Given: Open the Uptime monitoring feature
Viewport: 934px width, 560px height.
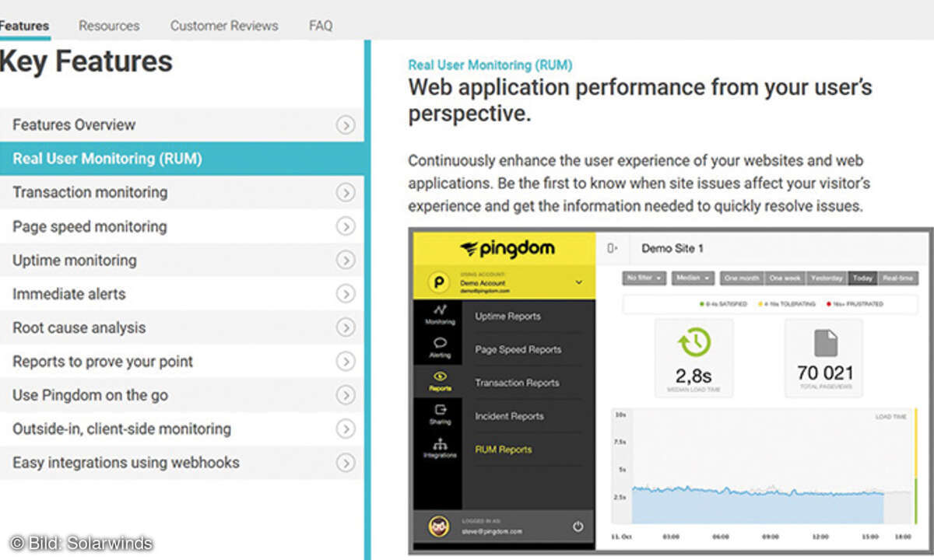Looking at the screenshot, I should [x=181, y=260].
